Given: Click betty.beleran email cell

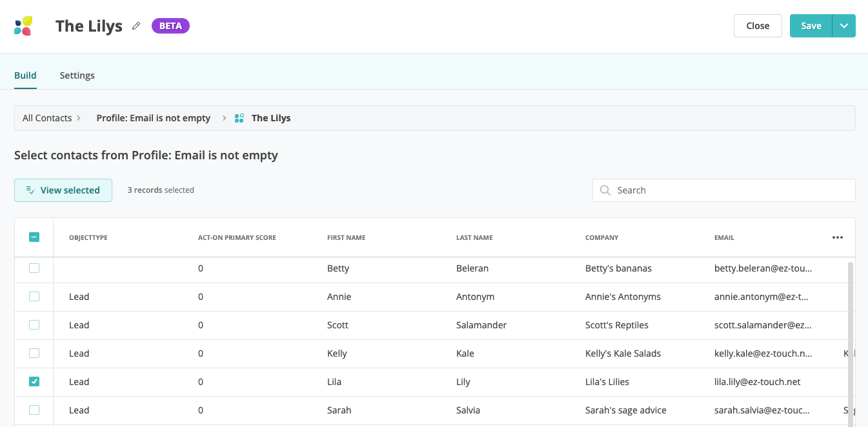Looking at the screenshot, I should point(763,268).
